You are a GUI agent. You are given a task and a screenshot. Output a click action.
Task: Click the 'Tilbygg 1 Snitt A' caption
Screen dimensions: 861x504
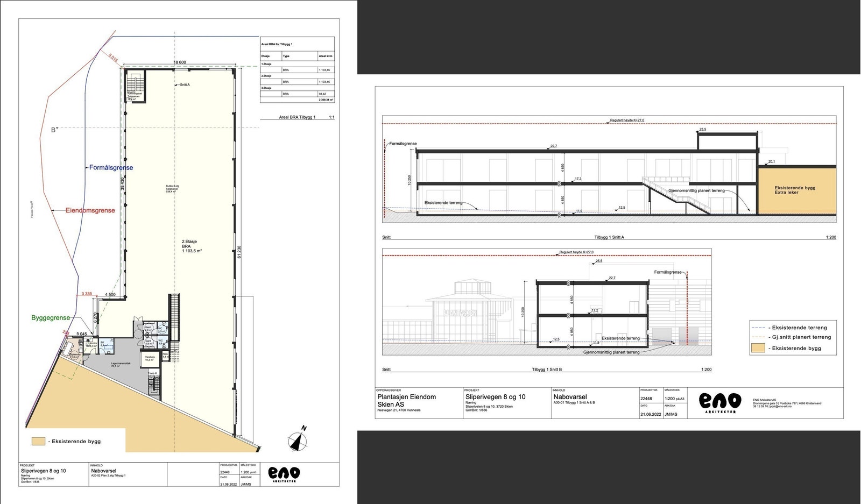click(609, 237)
